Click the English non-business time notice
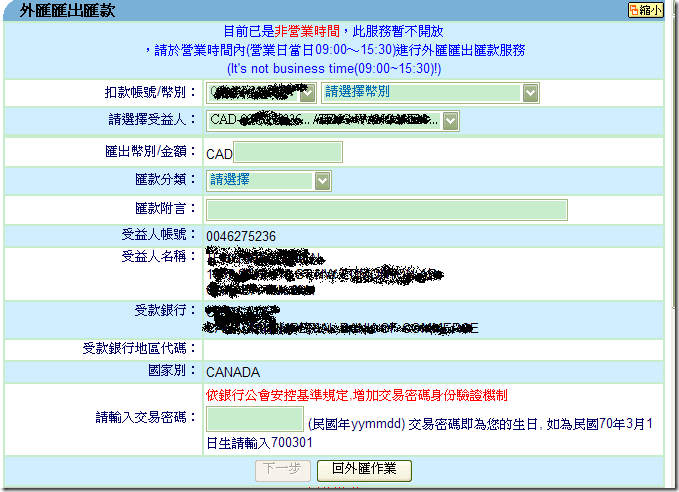 point(334,68)
